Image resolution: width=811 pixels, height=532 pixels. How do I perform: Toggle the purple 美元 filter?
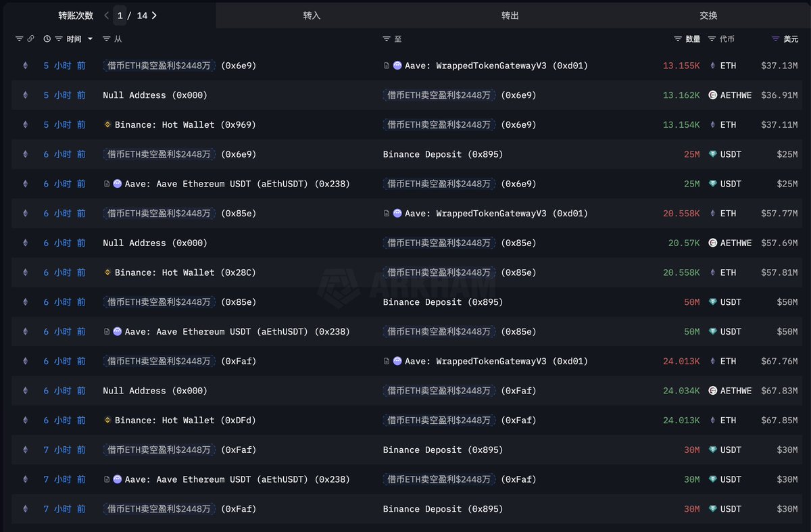coord(775,39)
